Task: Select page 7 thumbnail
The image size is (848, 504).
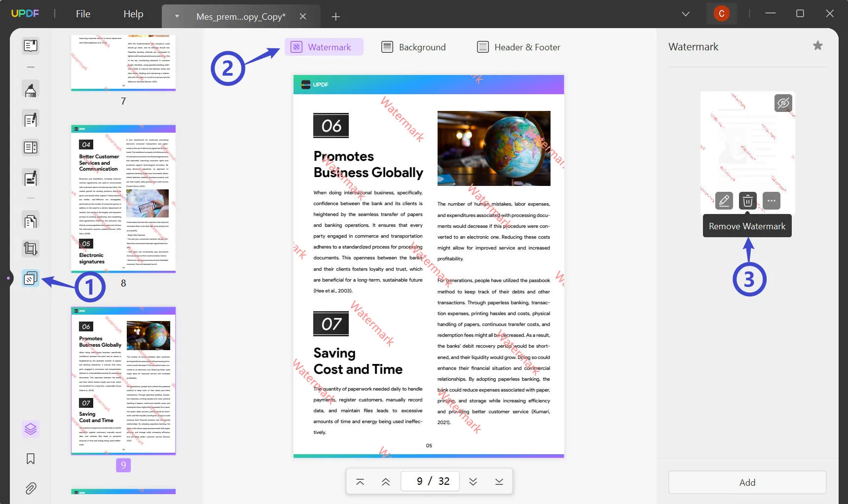Action: point(123,63)
